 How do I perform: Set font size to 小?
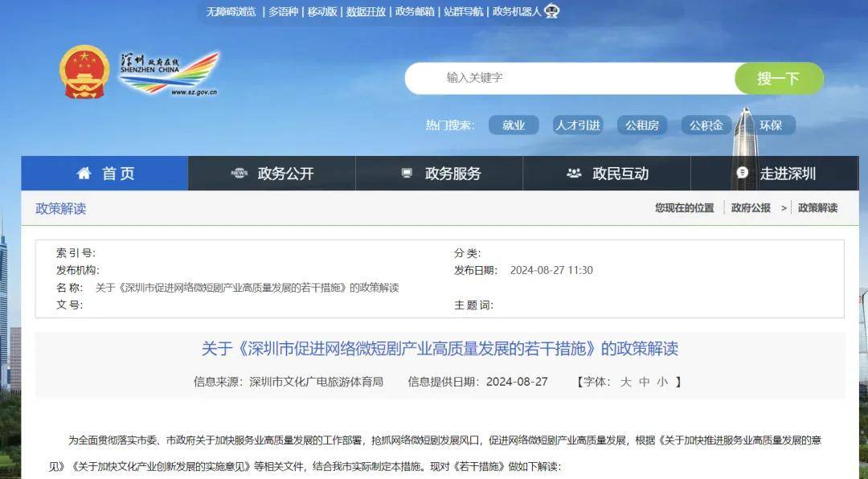[662, 382]
